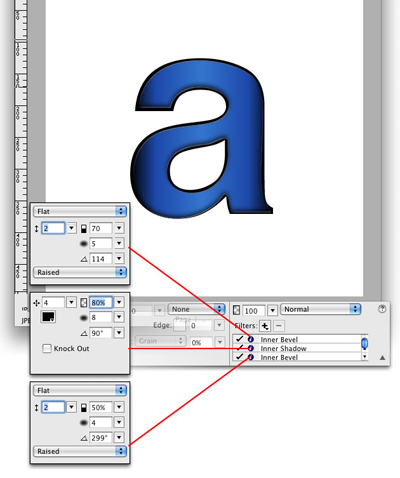The width and height of the screenshot is (400, 478).
Task: Click the softness icon beside the 8 field
Action: tap(83, 318)
